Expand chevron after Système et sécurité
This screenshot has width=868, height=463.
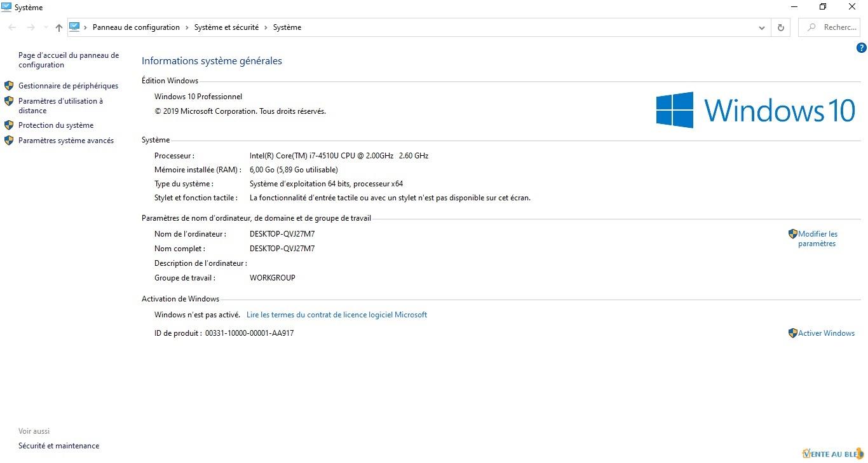tap(266, 27)
